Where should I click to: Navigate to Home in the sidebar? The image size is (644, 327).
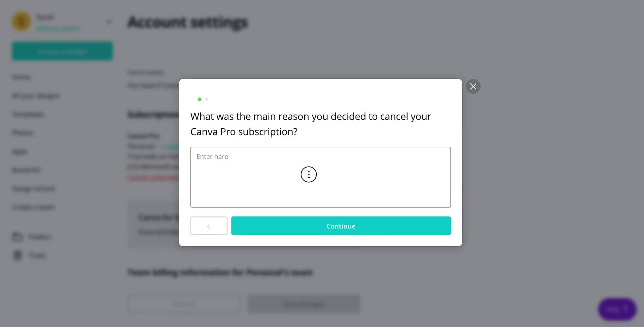tap(21, 77)
